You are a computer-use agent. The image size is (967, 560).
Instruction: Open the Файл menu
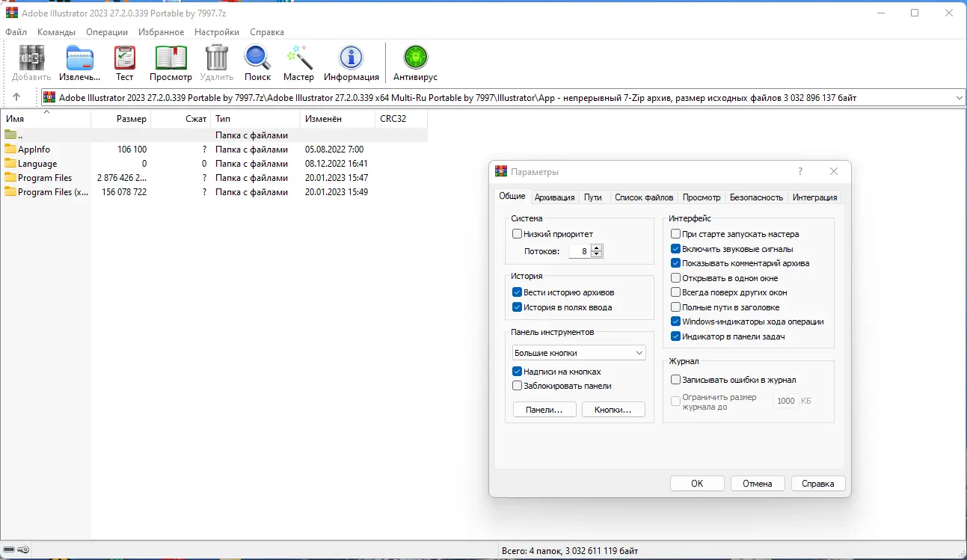pyautogui.click(x=16, y=32)
